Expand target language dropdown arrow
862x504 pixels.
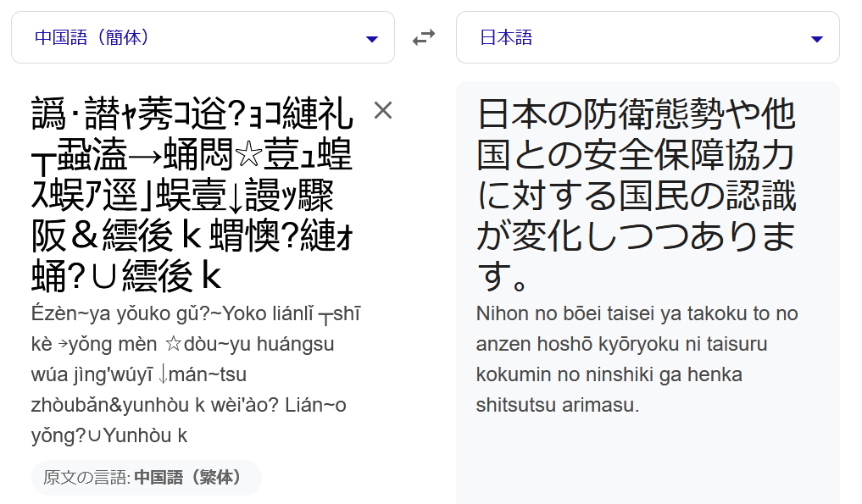[x=817, y=39]
